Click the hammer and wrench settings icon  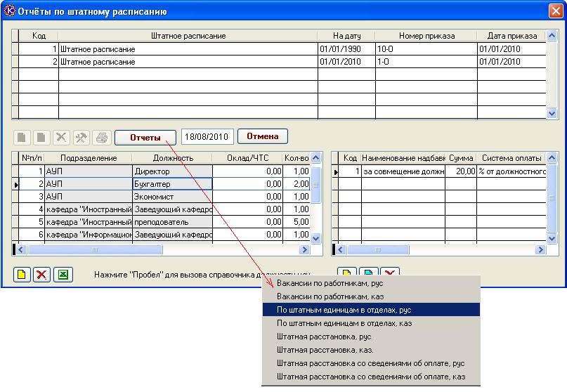pos(81,138)
